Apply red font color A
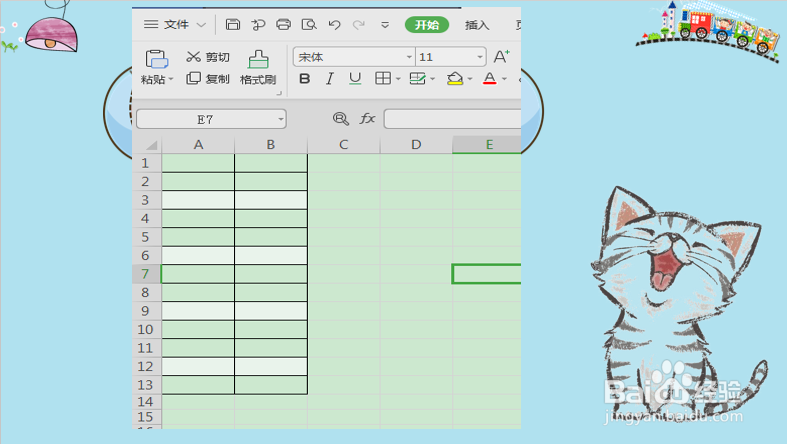Viewport: 787px width, 444px height. point(489,78)
